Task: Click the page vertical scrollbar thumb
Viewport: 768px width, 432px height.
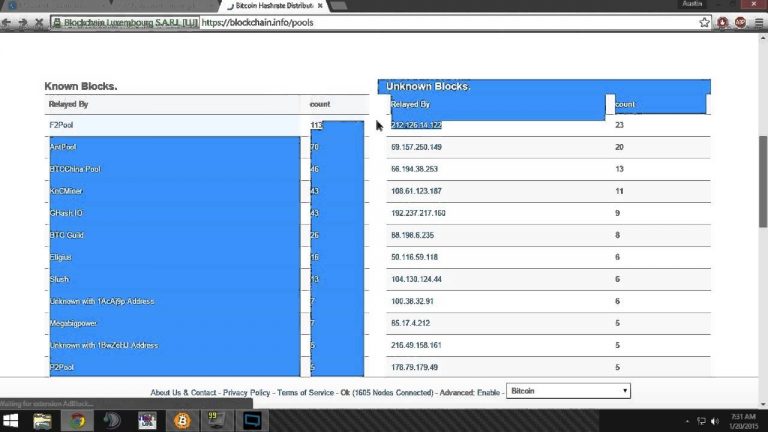Action: click(763, 181)
